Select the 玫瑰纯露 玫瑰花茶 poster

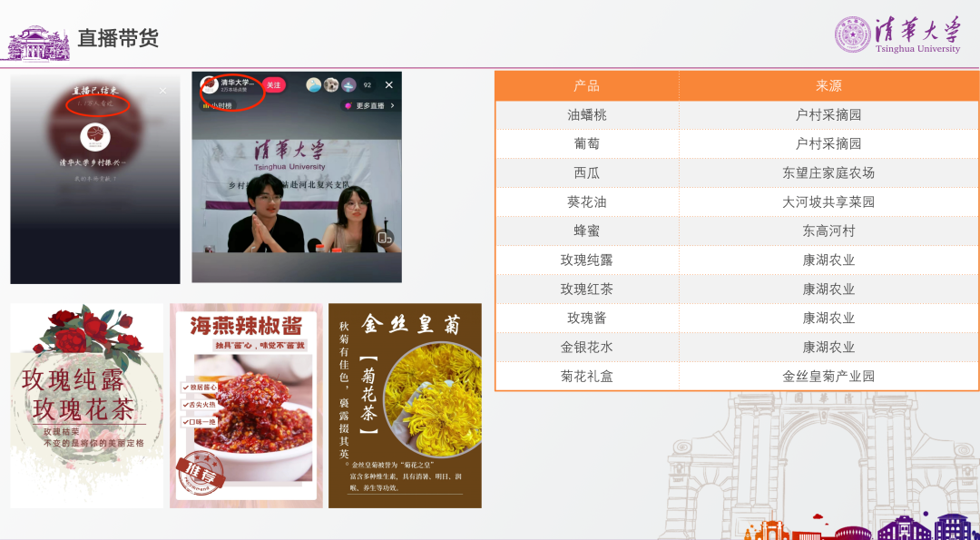point(87,406)
